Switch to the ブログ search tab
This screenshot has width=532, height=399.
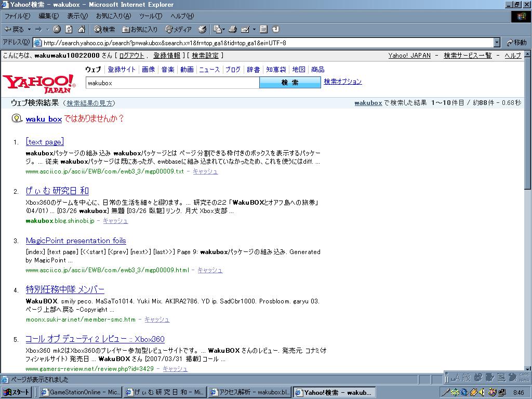click(233, 70)
